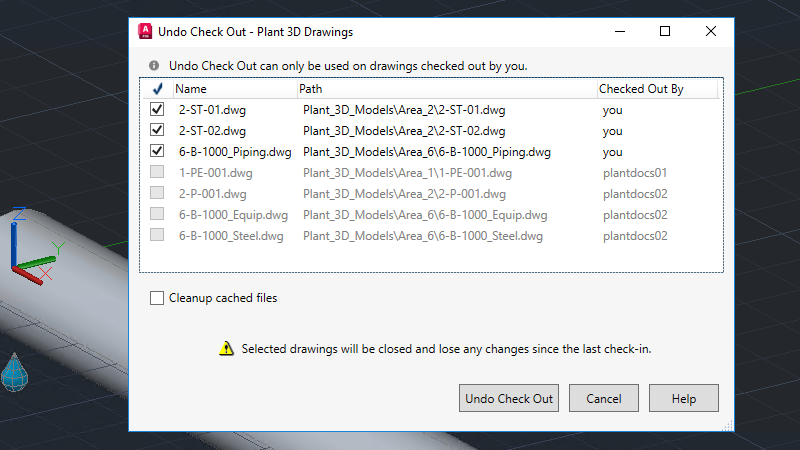Click the info icon beside the notice text

click(x=154, y=66)
